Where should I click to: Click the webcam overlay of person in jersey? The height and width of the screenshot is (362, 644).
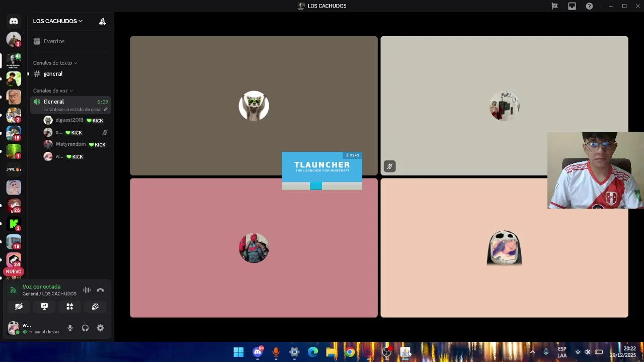[596, 170]
